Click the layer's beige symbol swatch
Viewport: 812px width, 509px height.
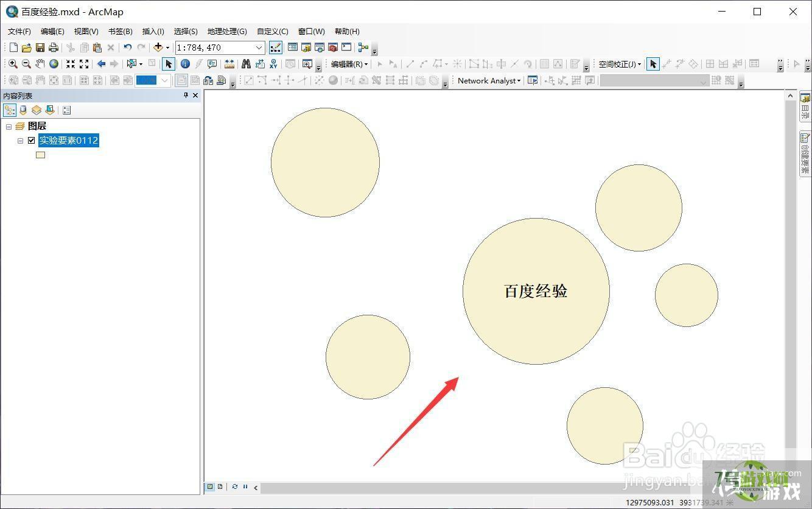[40, 155]
